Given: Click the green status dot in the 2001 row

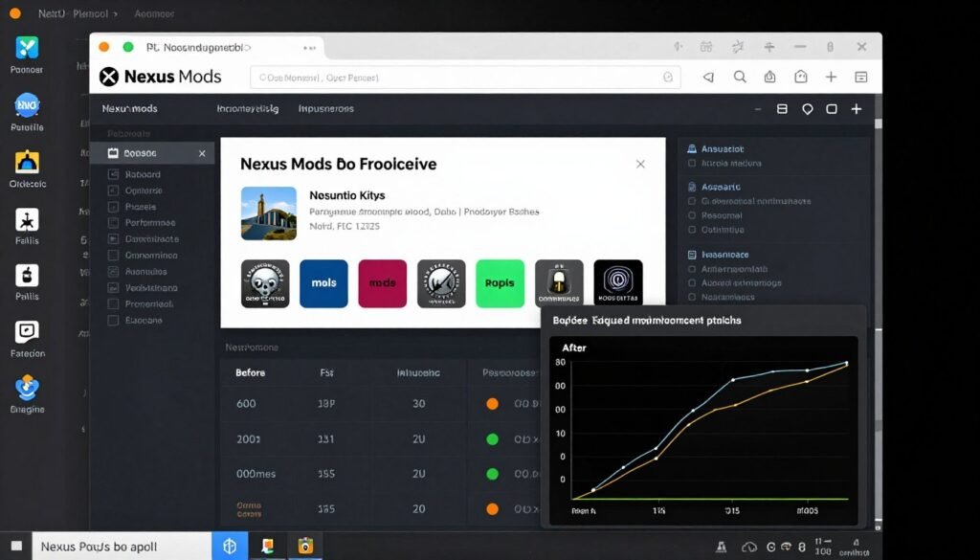Looking at the screenshot, I should [x=493, y=439].
